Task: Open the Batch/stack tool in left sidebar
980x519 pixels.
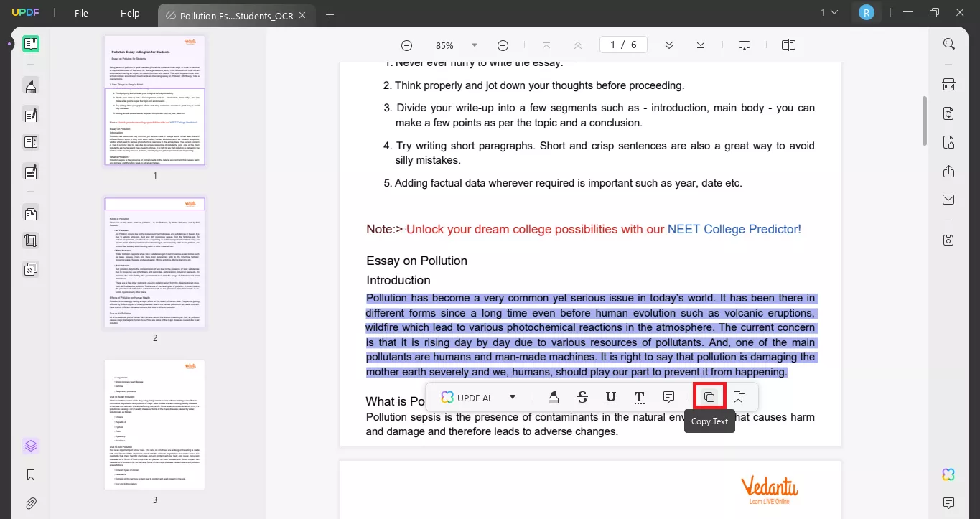Action: click(31, 270)
